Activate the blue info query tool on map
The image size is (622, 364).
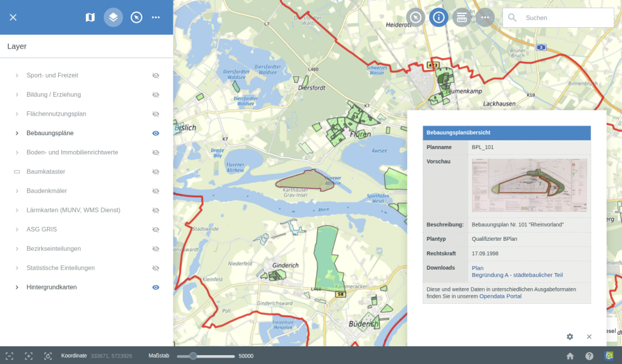(x=439, y=17)
